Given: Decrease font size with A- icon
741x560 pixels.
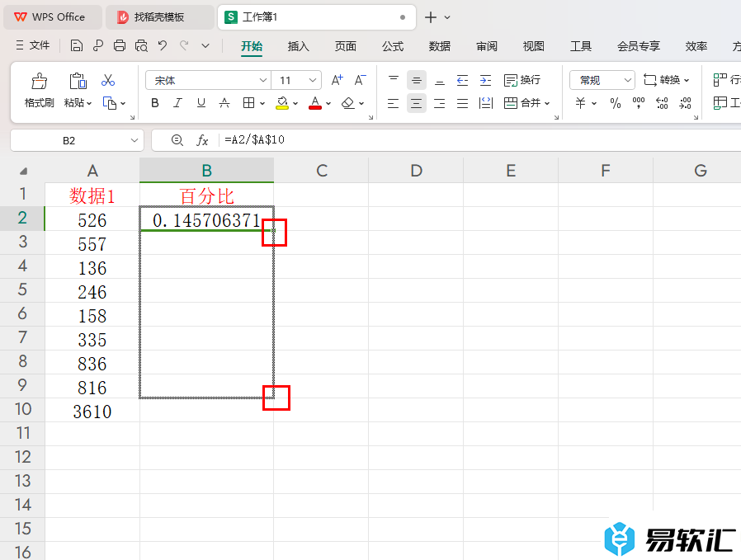Looking at the screenshot, I should pyautogui.click(x=360, y=80).
